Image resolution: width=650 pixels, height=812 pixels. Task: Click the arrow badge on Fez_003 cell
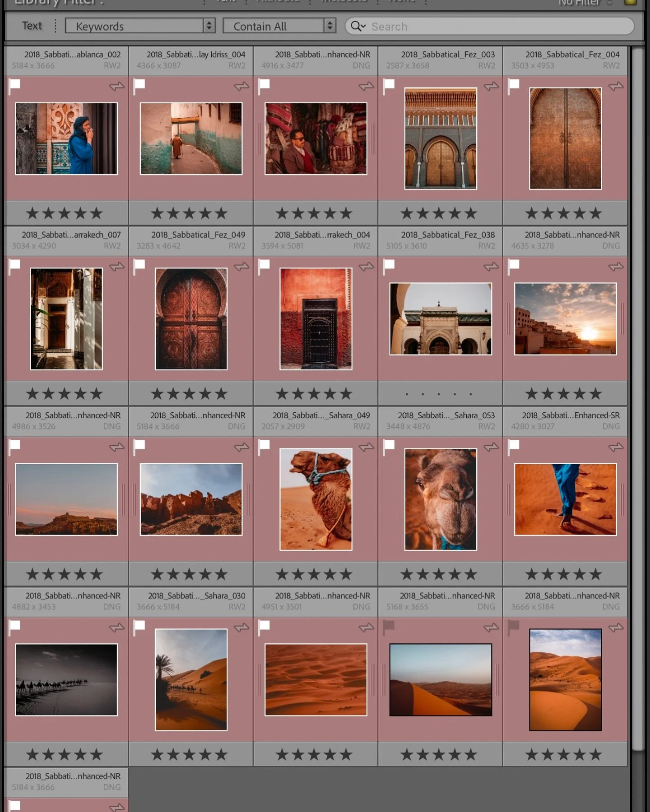(491, 86)
